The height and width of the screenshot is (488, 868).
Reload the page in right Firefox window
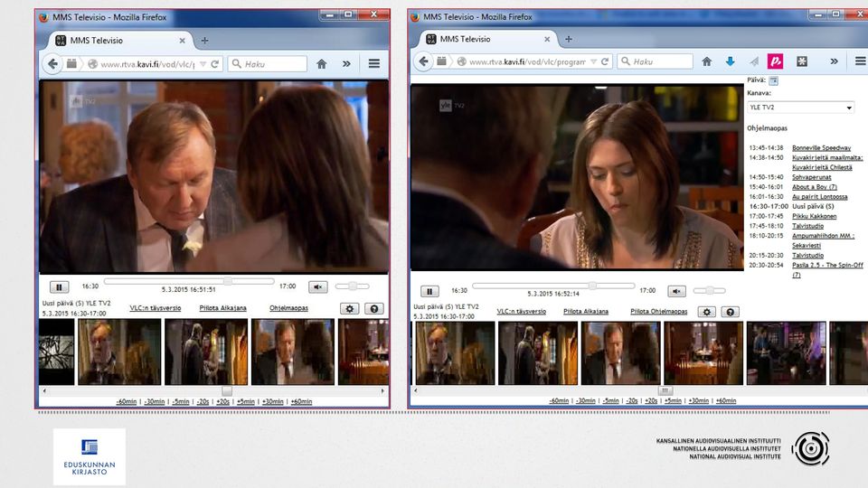[x=605, y=61]
